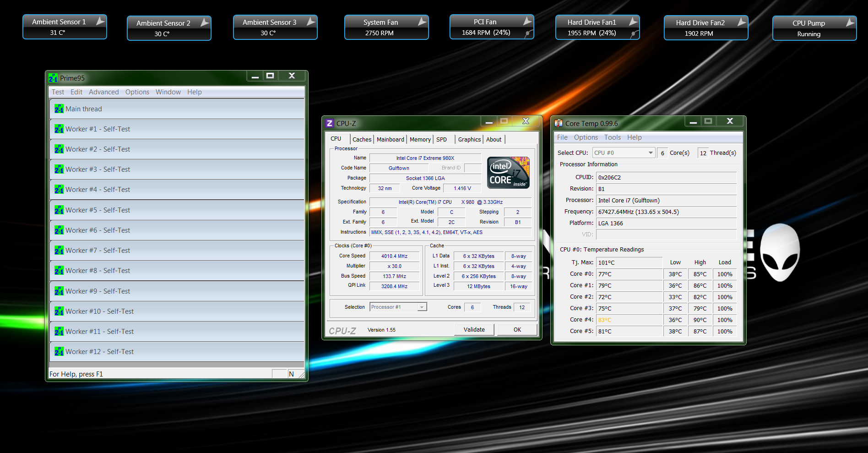Click the arrow icon on Ambient Sensor 1 widget
This screenshot has height=453, width=868.
[x=100, y=21]
